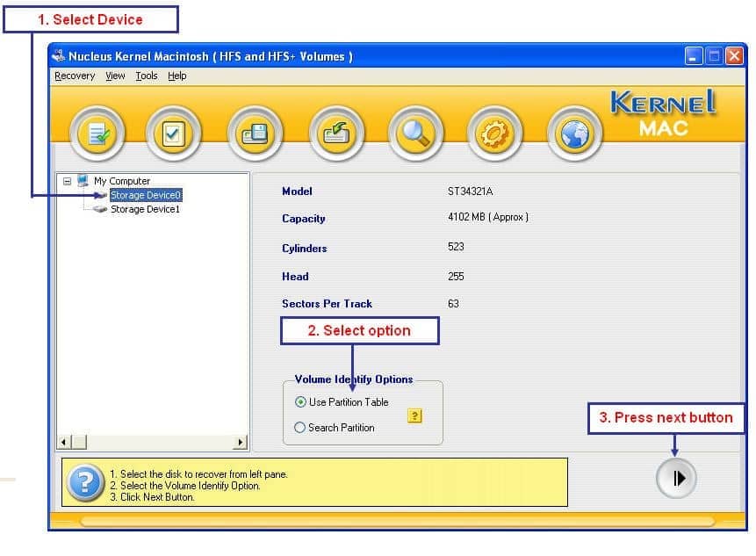Viewport: 756px width, 556px height.
Task: Select Storage Device1 in the tree
Action: pos(145,209)
